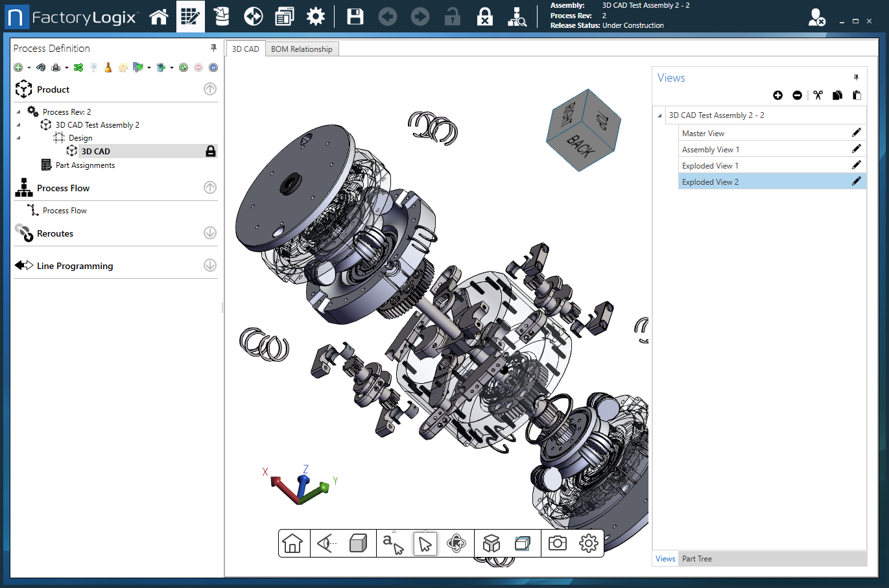
Task: Open Part Assignments in the product tree
Action: click(x=85, y=165)
